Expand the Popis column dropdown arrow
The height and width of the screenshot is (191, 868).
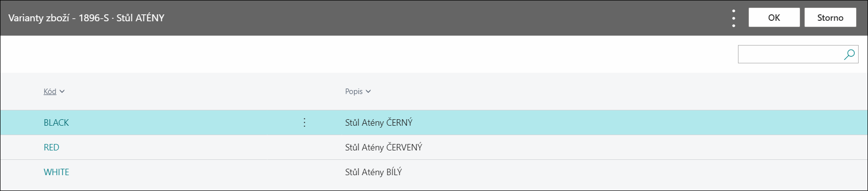point(368,92)
